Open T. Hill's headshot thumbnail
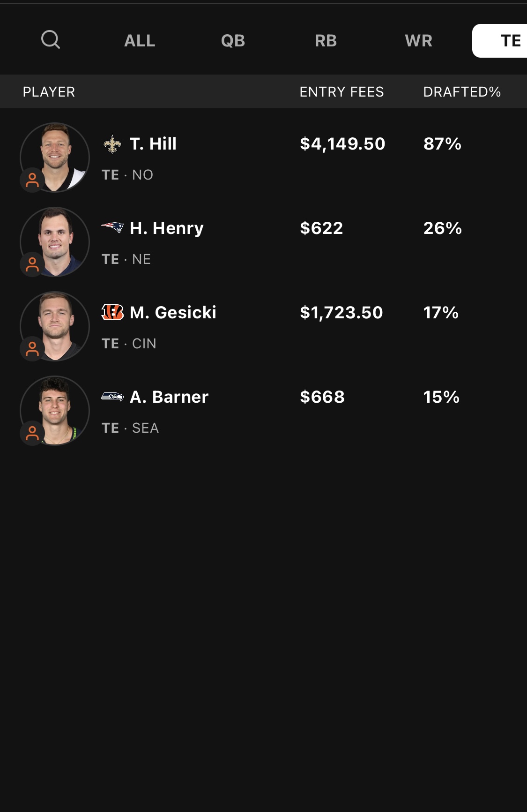 click(55, 158)
